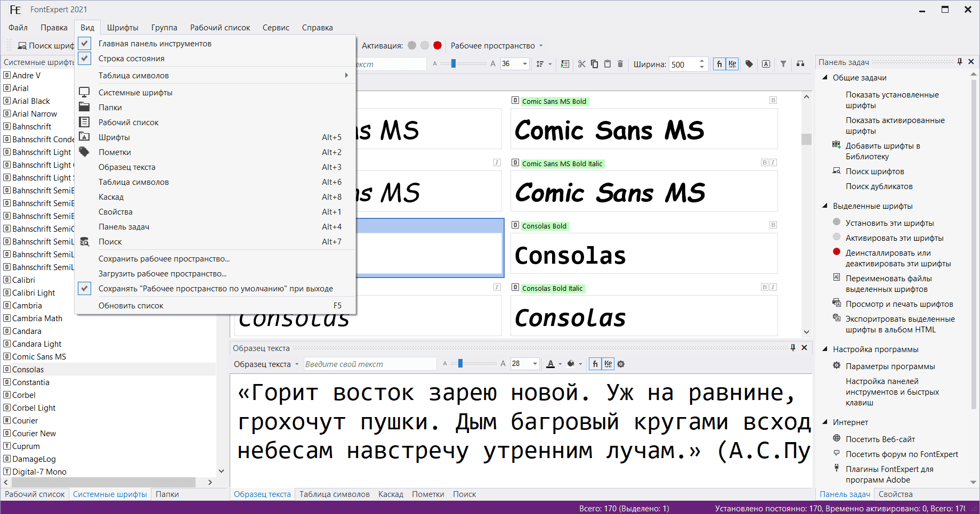This screenshot has height=514, width=980.
Task: Click the add-to-list icon with green arrow
Action: (x=565, y=64)
